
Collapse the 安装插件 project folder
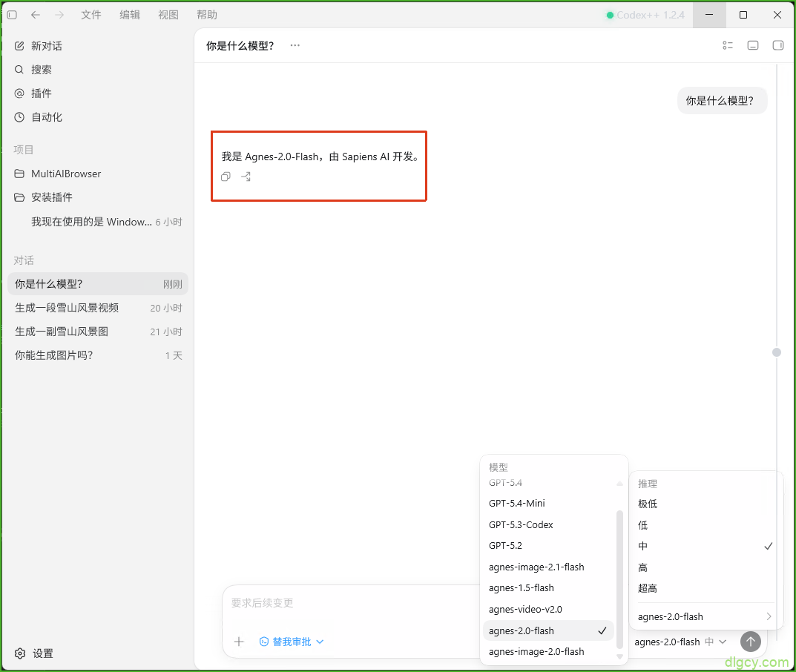98,197
